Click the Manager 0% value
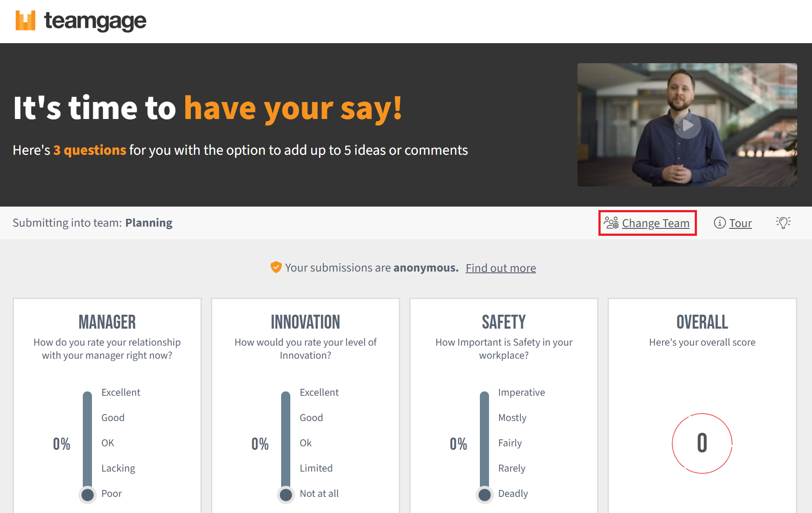The width and height of the screenshot is (812, 513). pos(61,444)
